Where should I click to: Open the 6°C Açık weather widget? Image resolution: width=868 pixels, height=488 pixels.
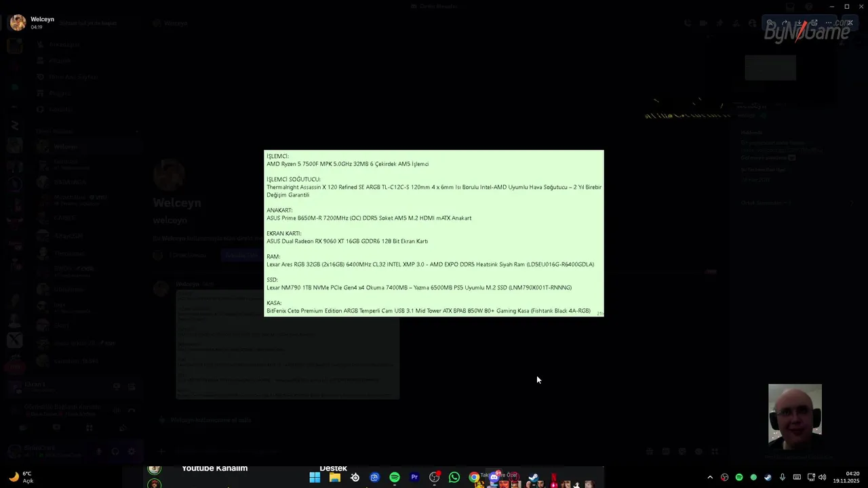tap(20, 477)
